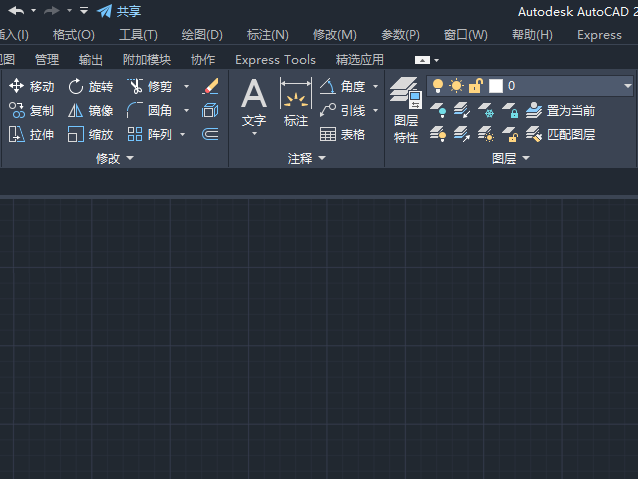Open the 帮助(H) menu
638x479 pixels.
point(532,35)
